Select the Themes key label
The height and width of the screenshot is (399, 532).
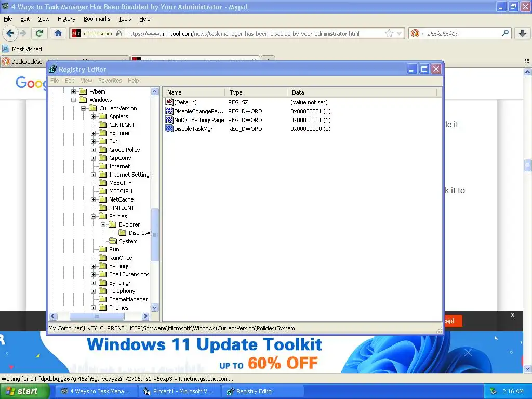pyautogui.click(x=119, y=308)
